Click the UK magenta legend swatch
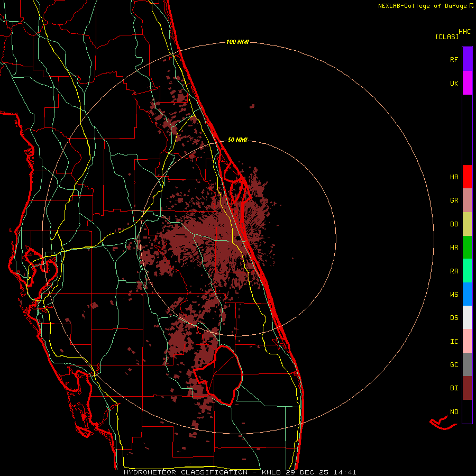Image resolution: width=476 pixels, height=476 pixels. 467,83
